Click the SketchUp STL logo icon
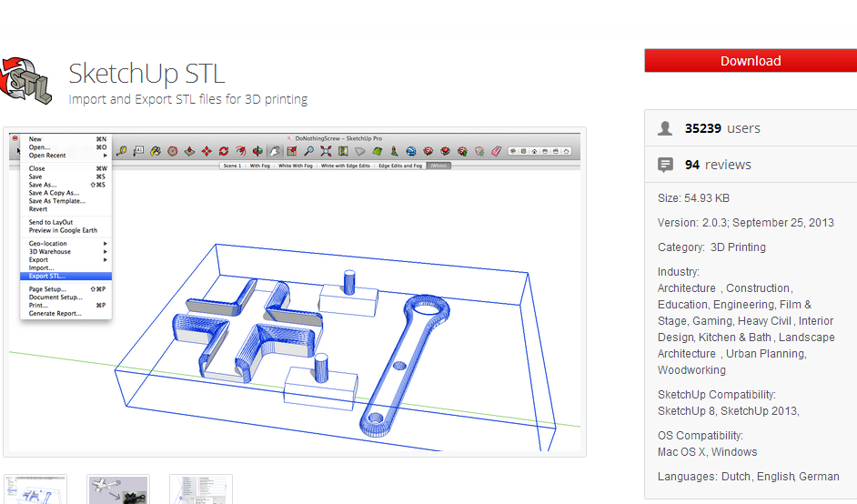This screenshot has height=504, width=857. [25, 80]
